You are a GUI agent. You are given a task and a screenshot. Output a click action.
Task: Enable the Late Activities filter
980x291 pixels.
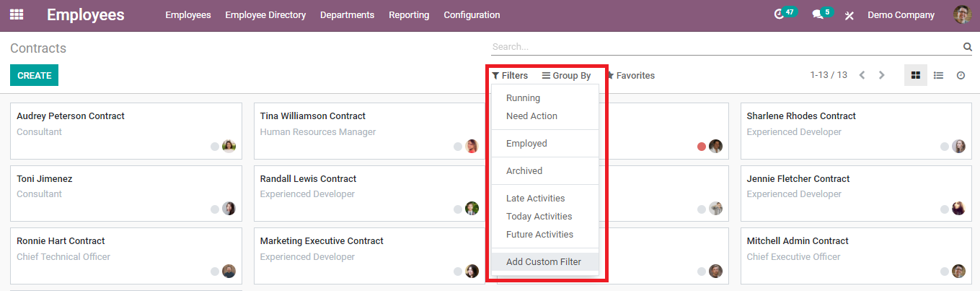click(535, 199)
